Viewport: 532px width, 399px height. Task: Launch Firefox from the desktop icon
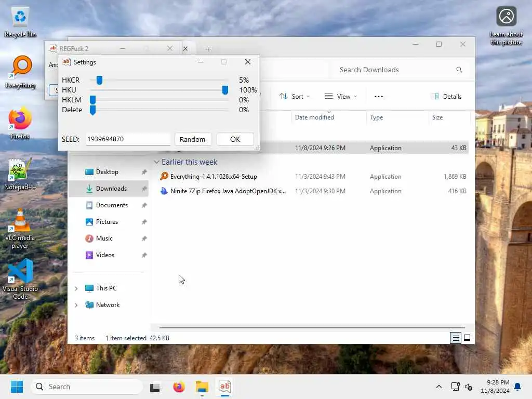20,123
